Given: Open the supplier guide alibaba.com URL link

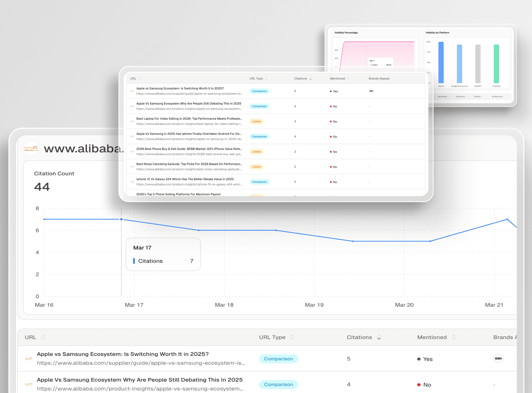Looking at the screenshot, I should click(x=140, y=363).
